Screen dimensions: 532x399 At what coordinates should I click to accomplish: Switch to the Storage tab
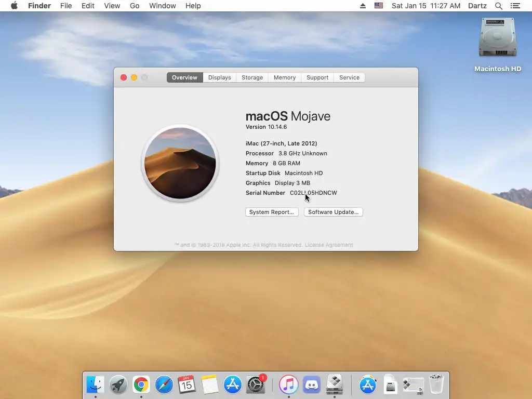[252, 77]
